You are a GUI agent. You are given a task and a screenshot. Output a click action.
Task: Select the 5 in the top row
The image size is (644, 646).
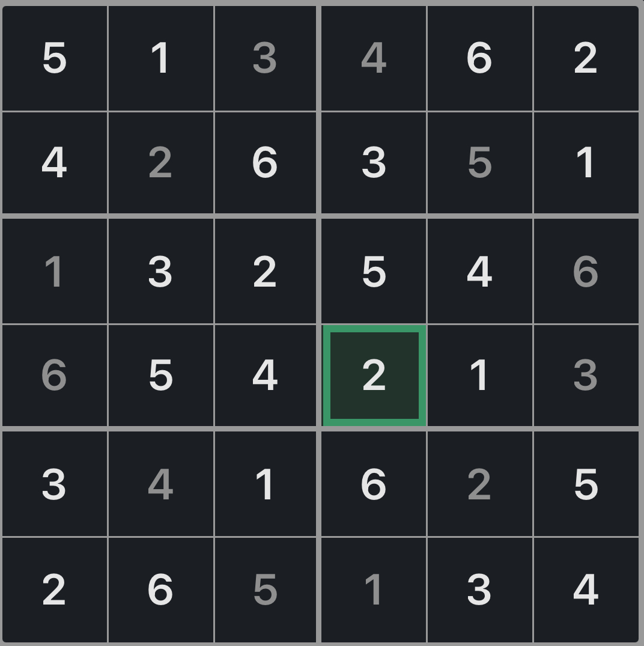click(54, 59)
